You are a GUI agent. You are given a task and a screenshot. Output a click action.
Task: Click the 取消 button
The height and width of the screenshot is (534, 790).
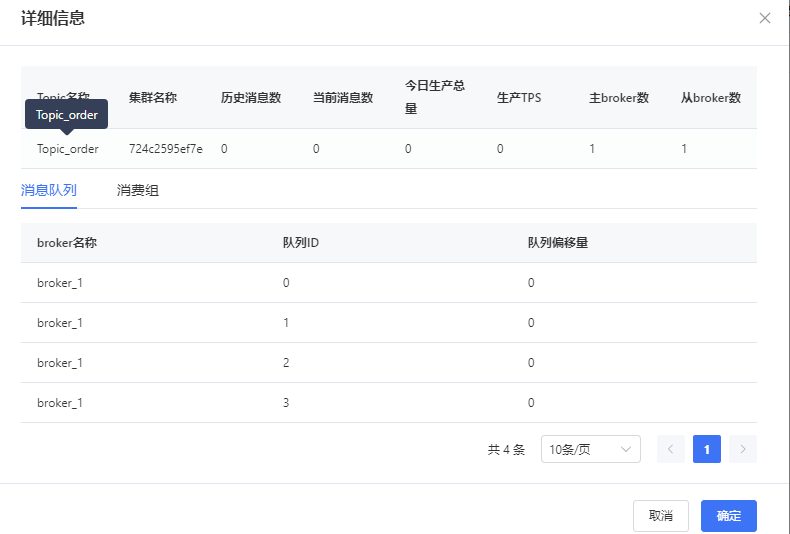661,516
